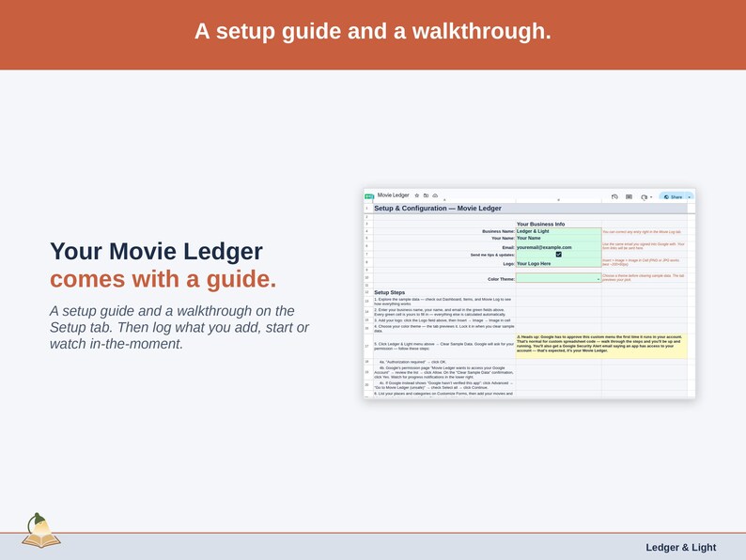Click the Logo: label
The image size is (746, 560).
click(508, 264)
